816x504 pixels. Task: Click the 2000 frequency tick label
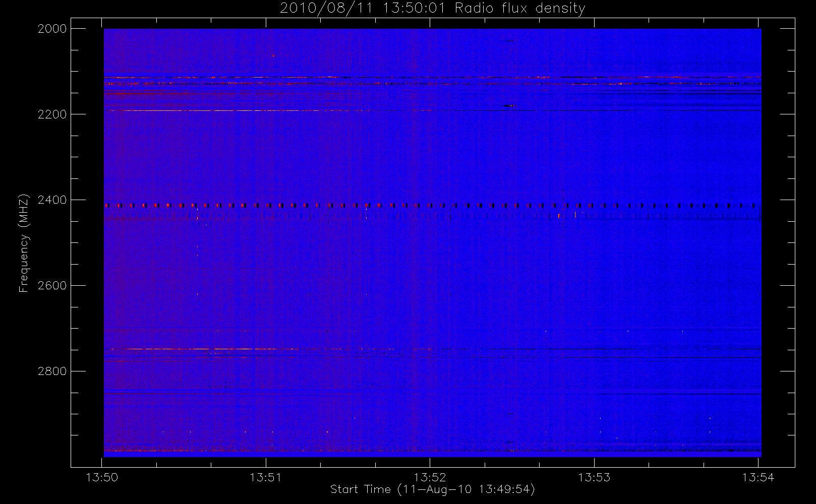click(52, 29)
